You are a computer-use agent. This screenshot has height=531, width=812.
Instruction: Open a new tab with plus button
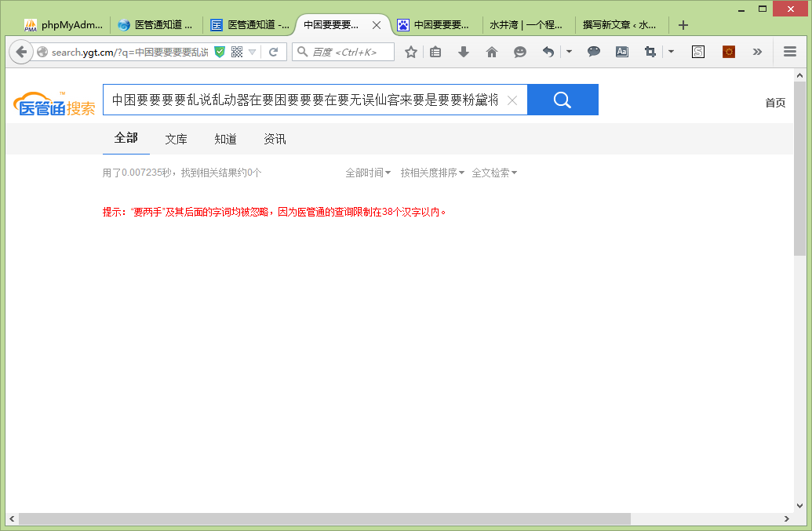click(683, 25)
